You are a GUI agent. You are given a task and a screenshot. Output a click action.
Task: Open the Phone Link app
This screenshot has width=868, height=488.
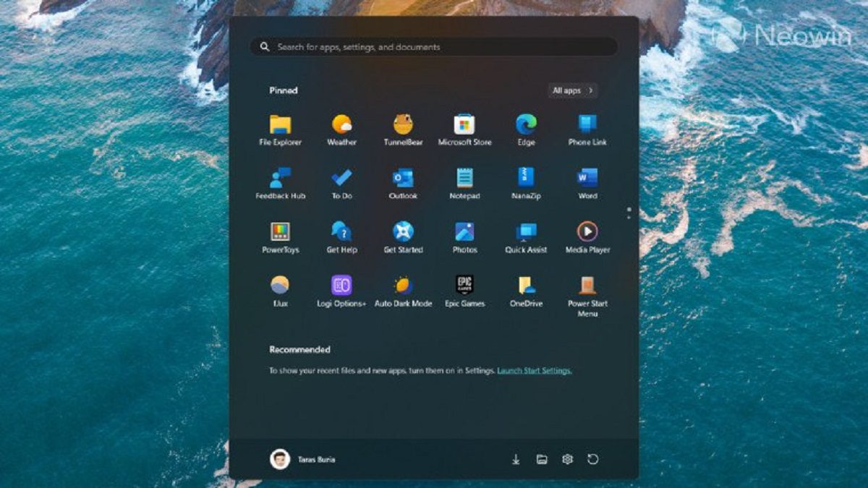coord(587,130)
